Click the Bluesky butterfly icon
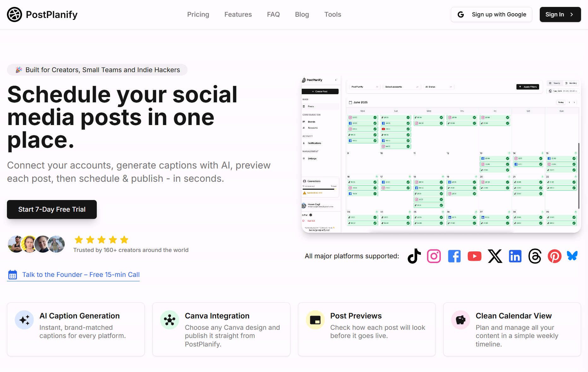 tap(572, 256)
